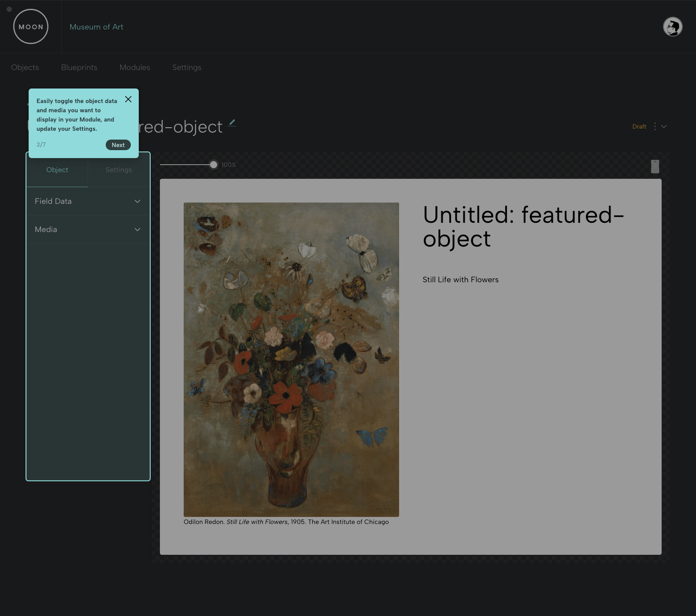Viewport: 696px width, 616px height.
Task: Click the Still Life with Flowers painting
Action: [x=291, y=359]
